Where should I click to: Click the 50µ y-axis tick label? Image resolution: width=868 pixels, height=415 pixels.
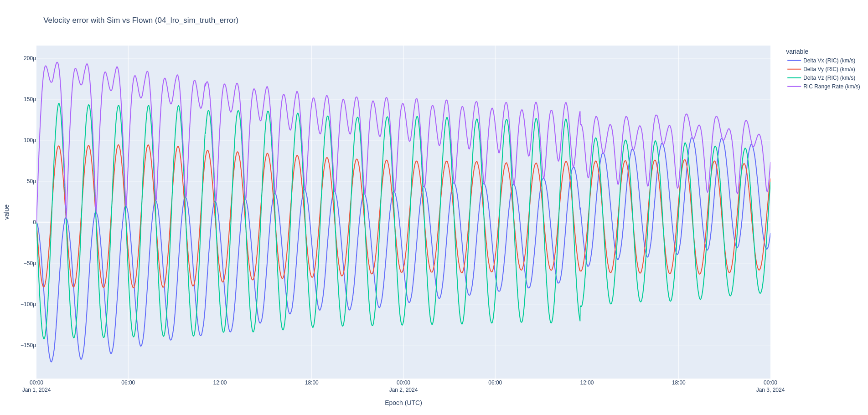coord(31,181)
